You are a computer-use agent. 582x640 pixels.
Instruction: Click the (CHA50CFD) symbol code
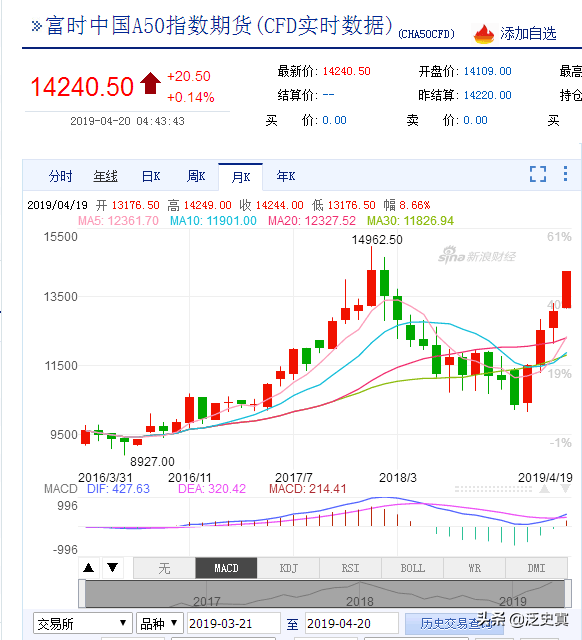pyautogui.click(x=426, y=34)
